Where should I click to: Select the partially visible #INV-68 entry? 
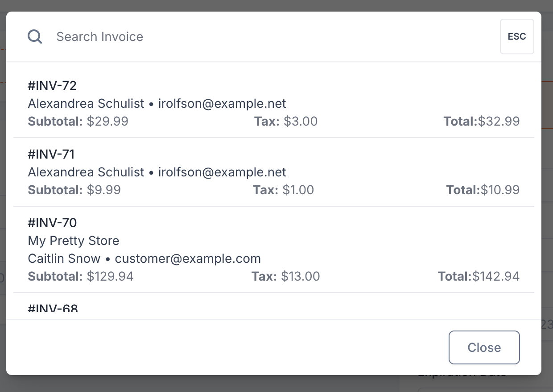274,306
